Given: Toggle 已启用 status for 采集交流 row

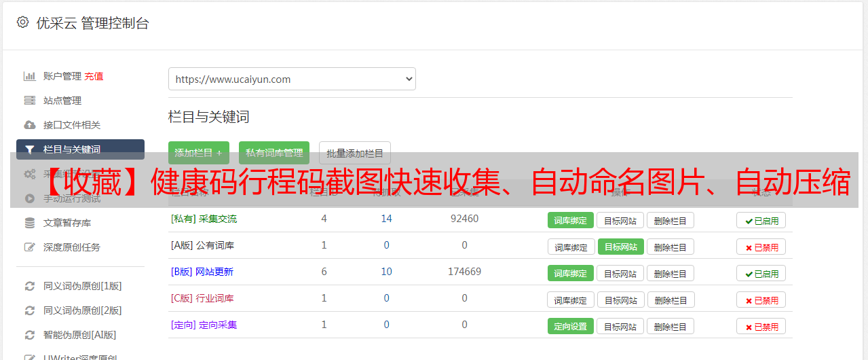Looking at the screenshot, I should point(761,220).
